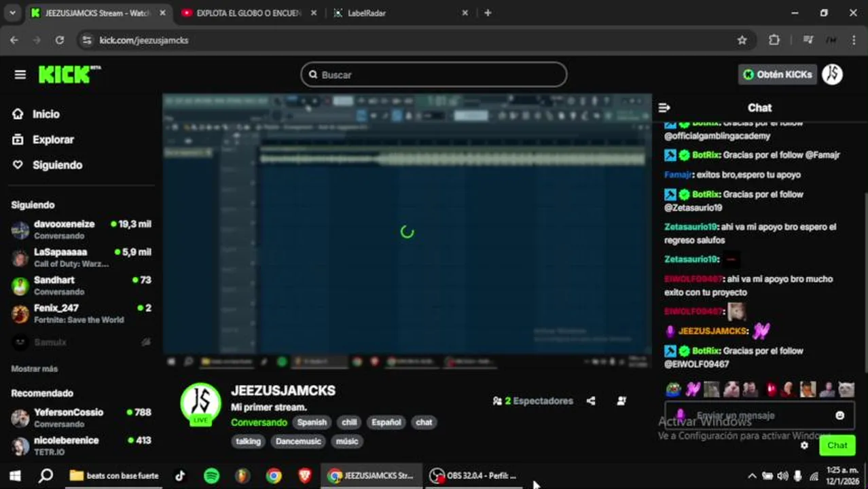Bookmark this page with the star icon
Viewport: 868px width, 489px height.
742,40
